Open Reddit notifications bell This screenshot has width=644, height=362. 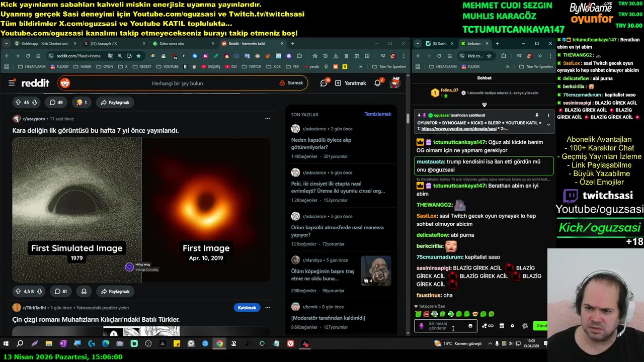pos(378,83)
